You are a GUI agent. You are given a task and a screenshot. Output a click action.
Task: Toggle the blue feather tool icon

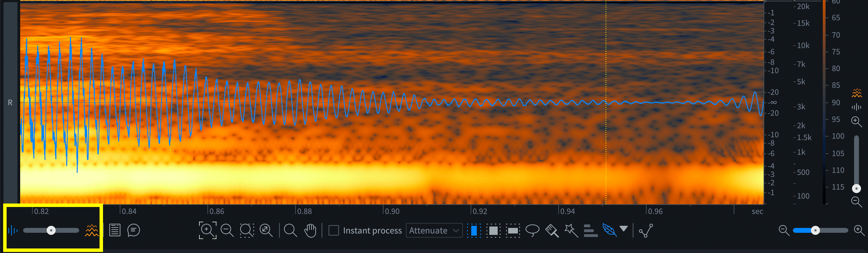click(x=609, y=230)
